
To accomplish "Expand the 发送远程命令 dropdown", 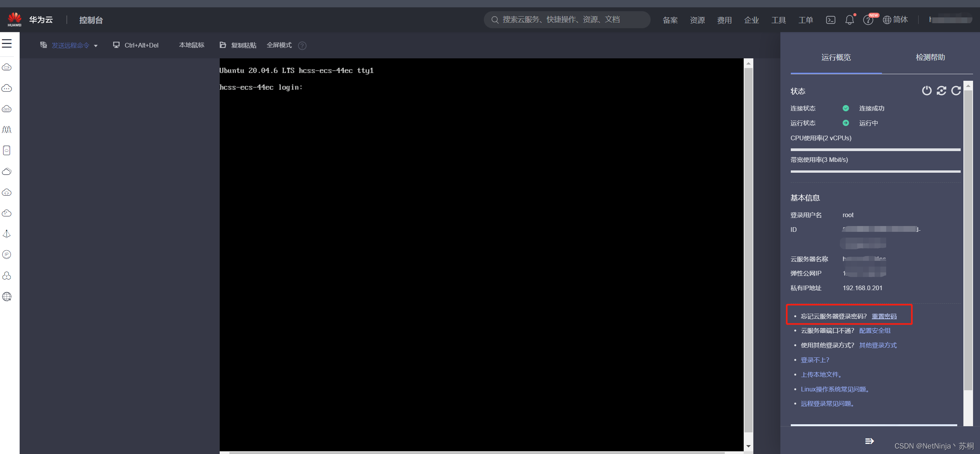I will [70, 46].
